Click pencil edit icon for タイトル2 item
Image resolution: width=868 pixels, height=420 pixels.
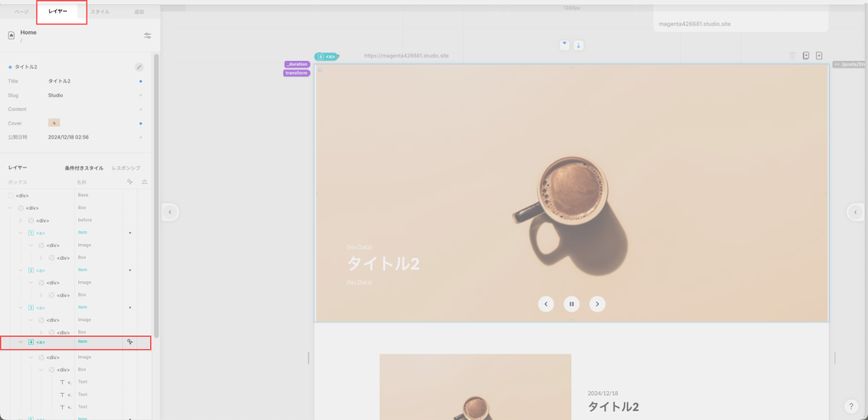(139, 67)
